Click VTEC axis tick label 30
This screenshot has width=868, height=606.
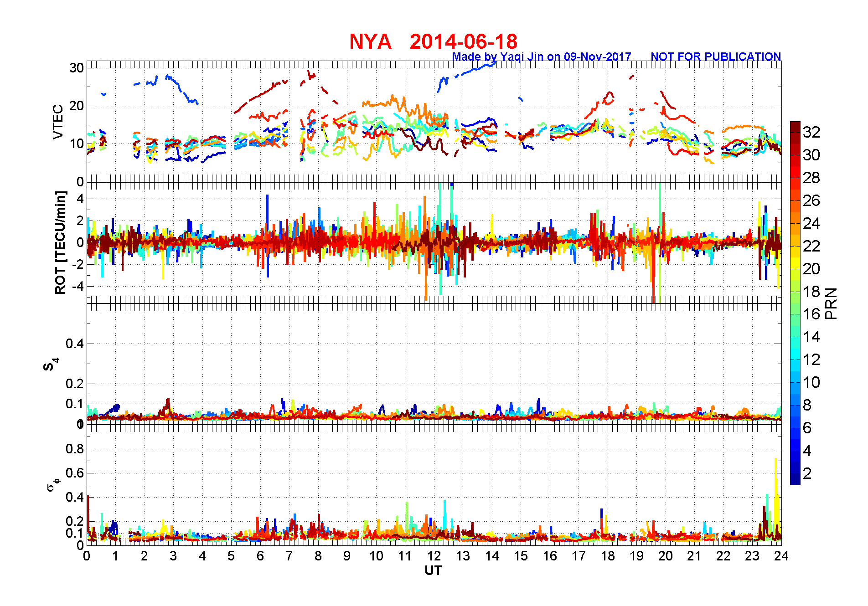(77, 68)
